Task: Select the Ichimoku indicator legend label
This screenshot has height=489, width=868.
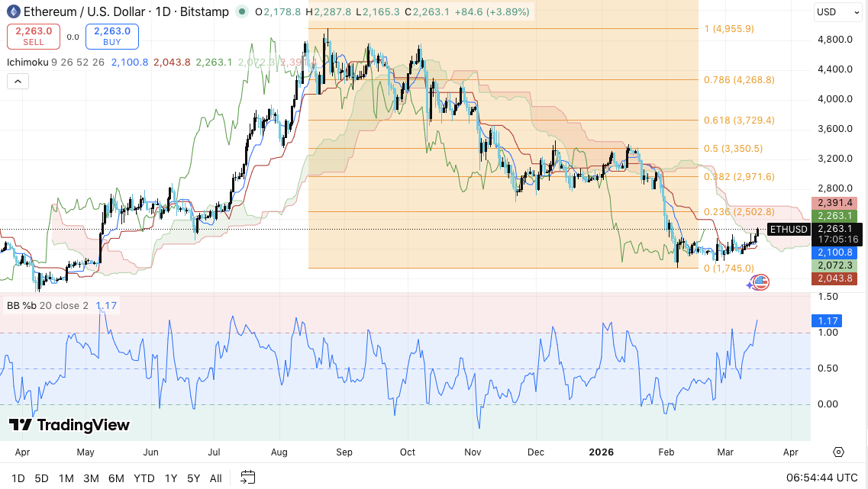Action: (x=27, y=62)
